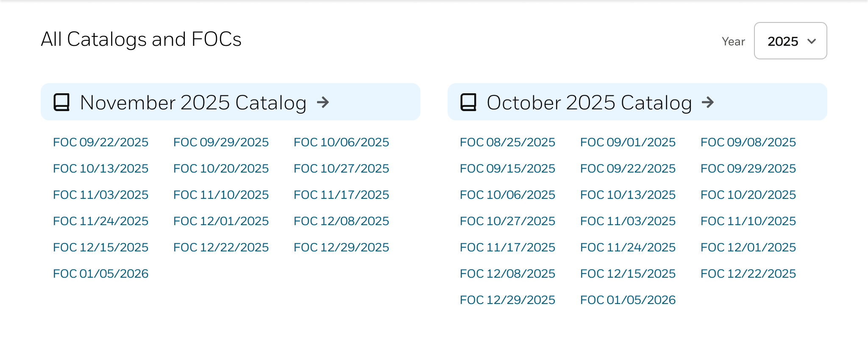Click the arrow next to October 2025 Catalog
This screenshot has height=340, width=868.
click(x=708, y=102)
